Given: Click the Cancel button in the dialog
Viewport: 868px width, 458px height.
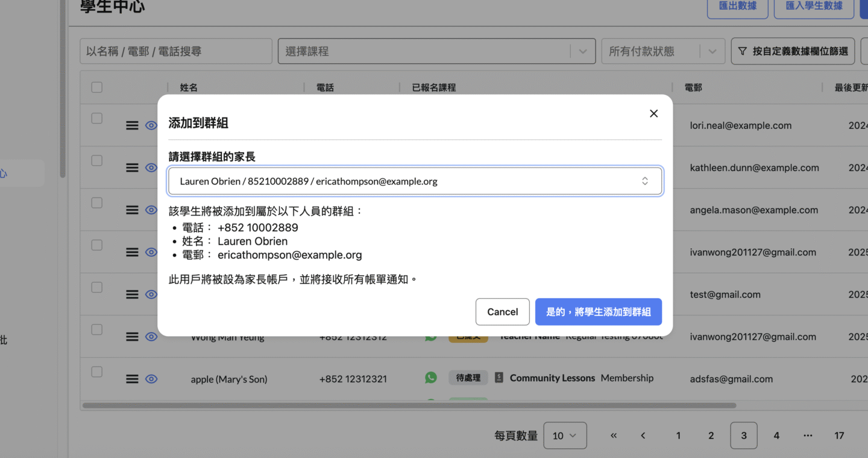Looking at the screenshot, I should (x=502, y=312).
